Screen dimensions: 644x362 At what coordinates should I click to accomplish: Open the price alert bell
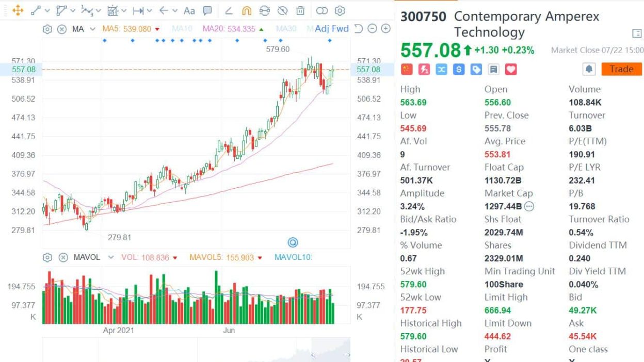pos(589,69)
